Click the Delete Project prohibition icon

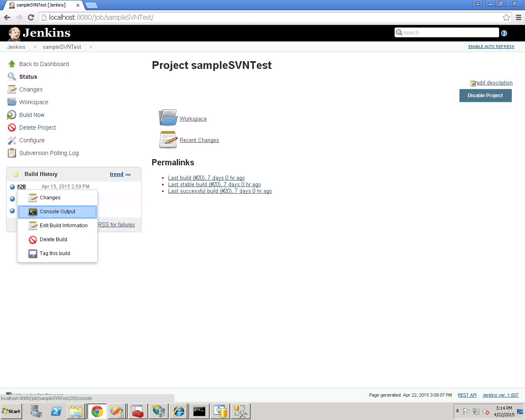pos(12,128)
